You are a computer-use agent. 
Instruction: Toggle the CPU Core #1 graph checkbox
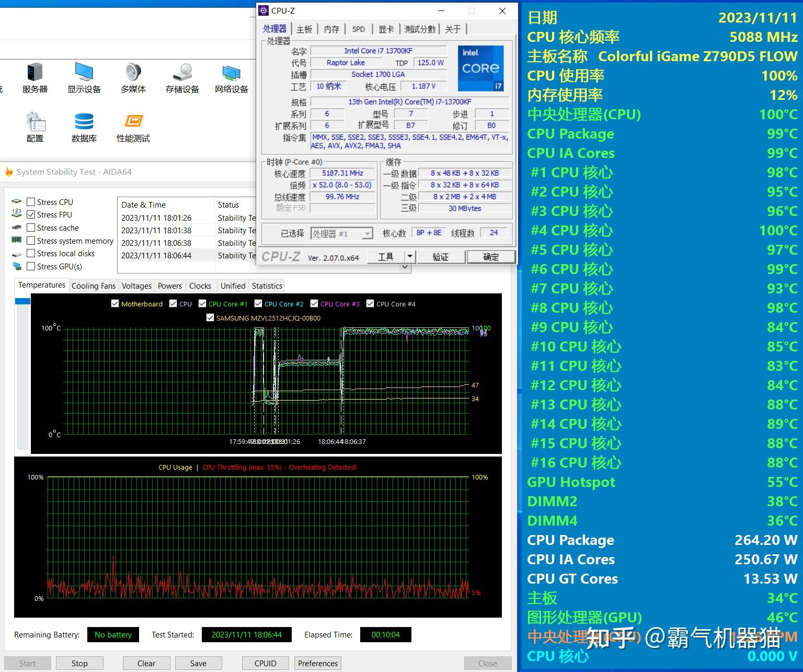click(x=202, y=303)
